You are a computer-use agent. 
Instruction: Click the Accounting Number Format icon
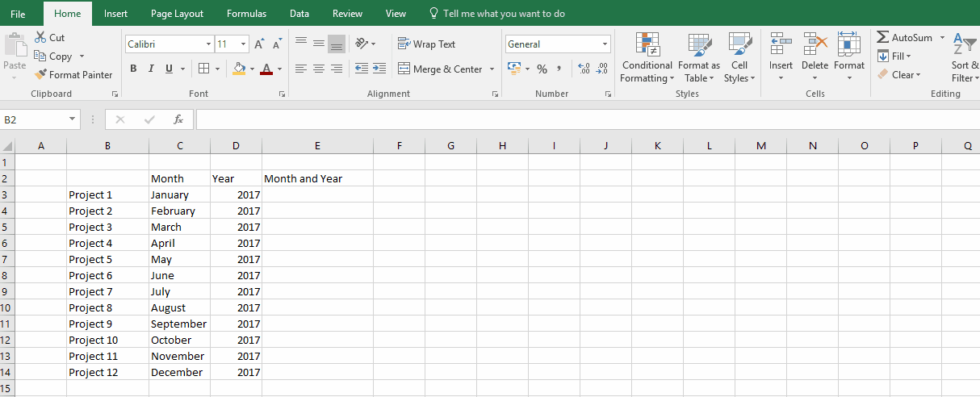point(514,69)
